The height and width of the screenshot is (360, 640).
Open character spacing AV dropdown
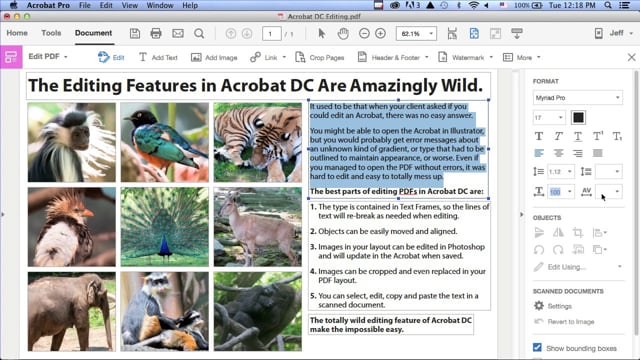point(609,191)
